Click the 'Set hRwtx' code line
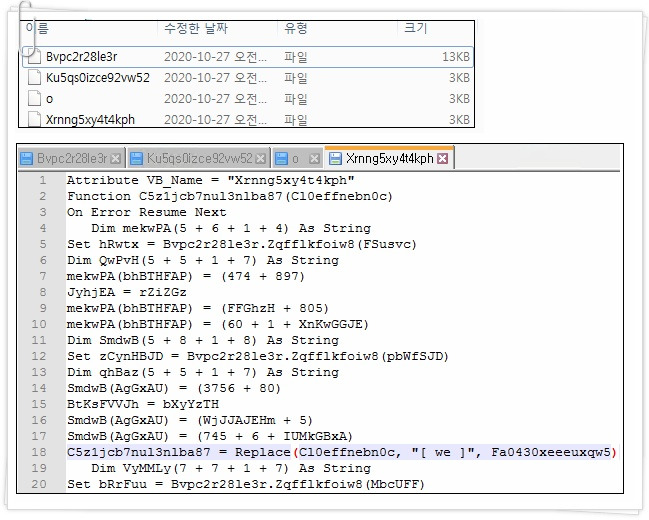Image resolution: width=649 pixels, height=520 pixels. tap(242, 244)
